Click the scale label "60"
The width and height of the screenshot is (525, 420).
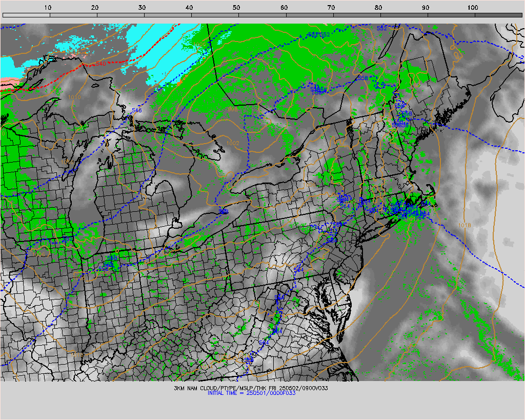coord(284,7)
